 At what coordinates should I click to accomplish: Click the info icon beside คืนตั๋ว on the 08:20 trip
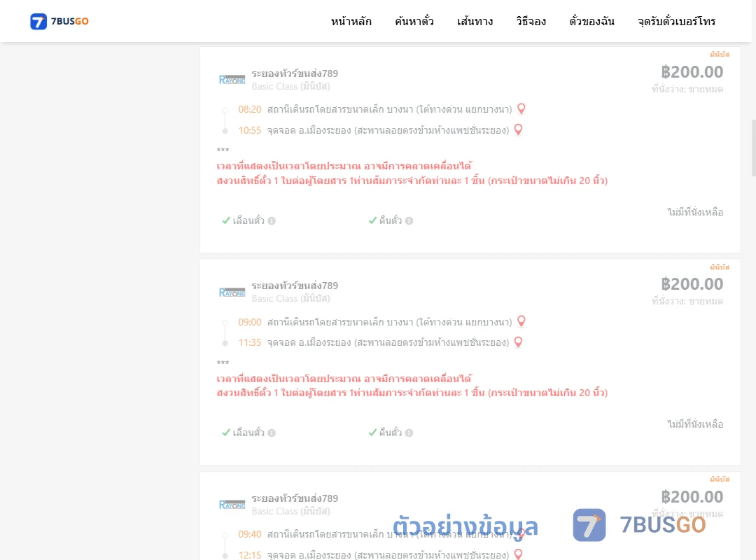click(409, 221)
